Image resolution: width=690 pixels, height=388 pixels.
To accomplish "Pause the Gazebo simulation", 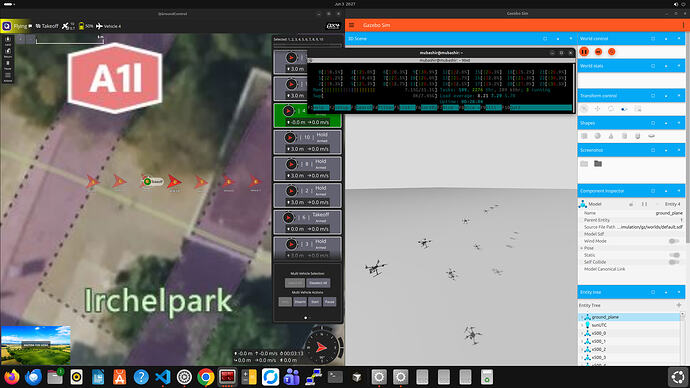I will tap(584, 52).
